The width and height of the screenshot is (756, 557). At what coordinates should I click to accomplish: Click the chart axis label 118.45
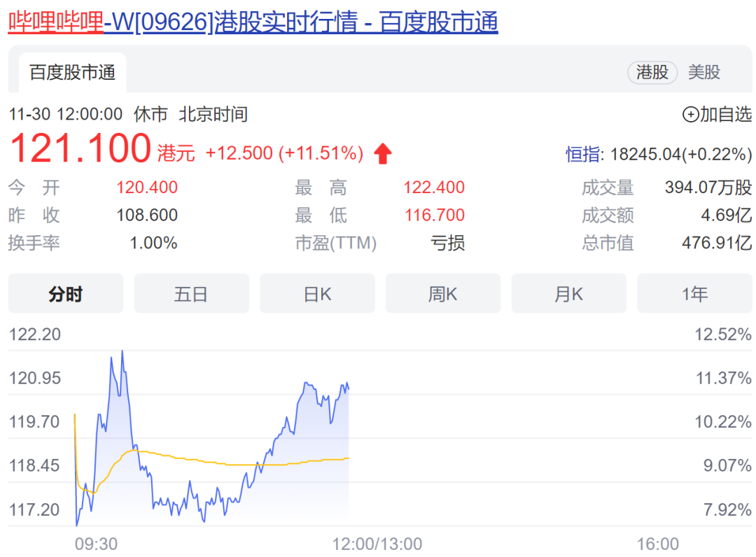pyautogui.click(x=34, y=466)
